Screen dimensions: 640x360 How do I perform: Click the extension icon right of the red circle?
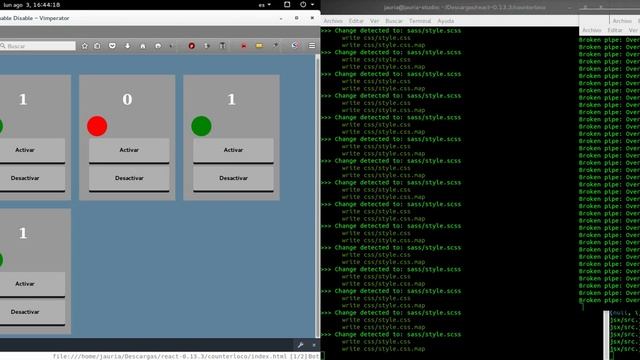207,46
